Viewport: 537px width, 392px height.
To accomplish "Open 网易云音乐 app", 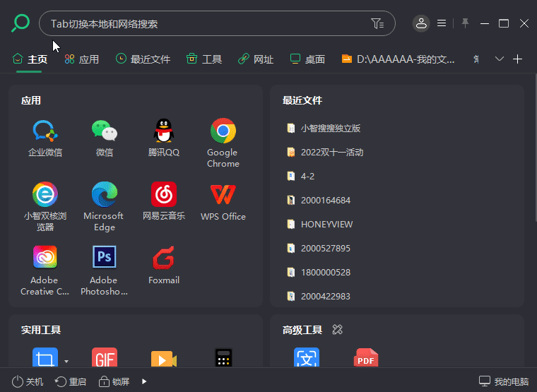I will click(164, 194).
